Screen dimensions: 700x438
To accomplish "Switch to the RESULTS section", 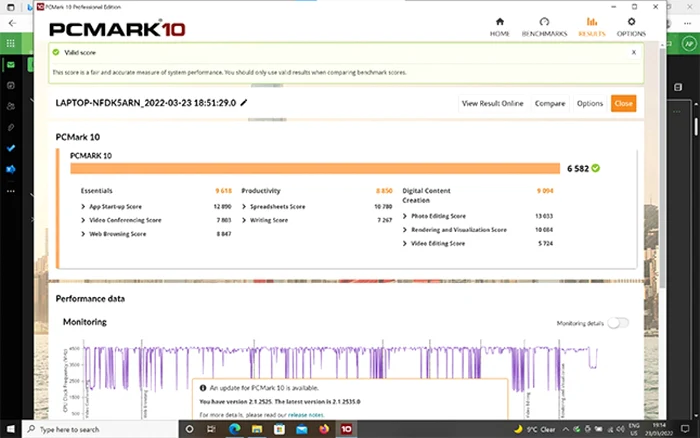I will [x=592, y=27].
